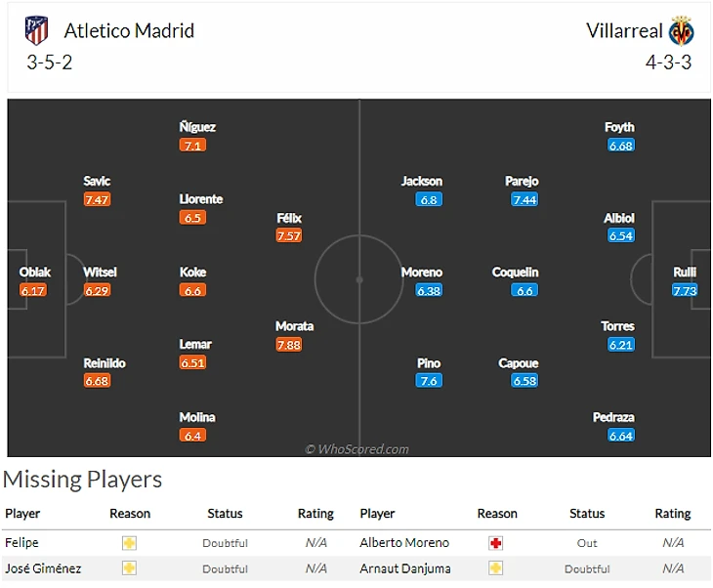The image size is (713, 588).
Task: Click the Atletico Madrid club crest
Action: [x=36, y=30]
